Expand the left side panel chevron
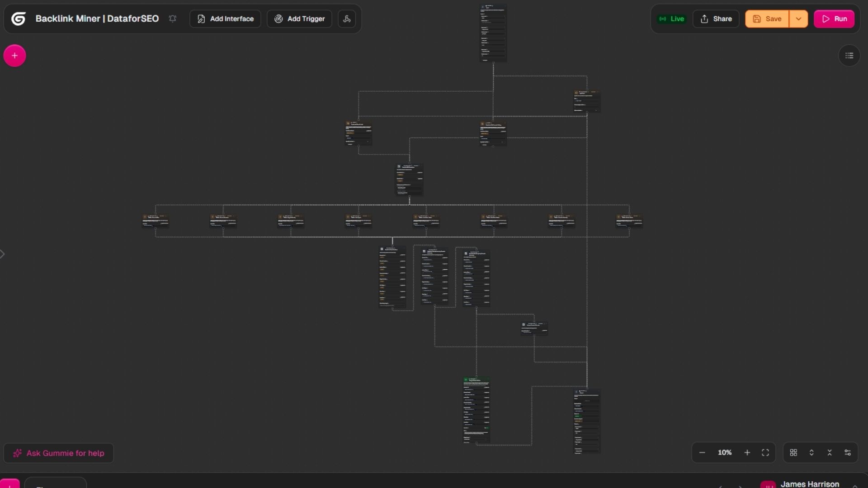This screenshot has height=488, width=868. point(3,254)
